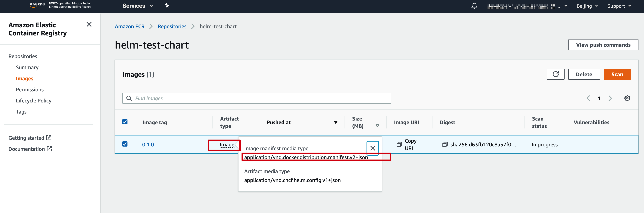Select all images via header checkbox

[125, 122]
